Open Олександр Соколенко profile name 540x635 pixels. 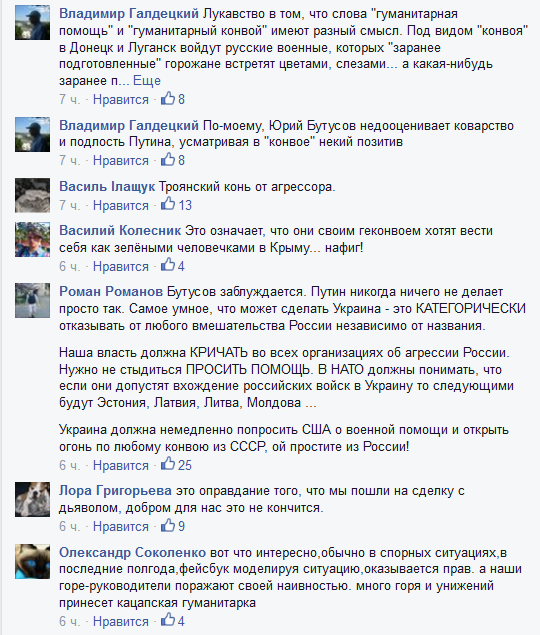132,552
